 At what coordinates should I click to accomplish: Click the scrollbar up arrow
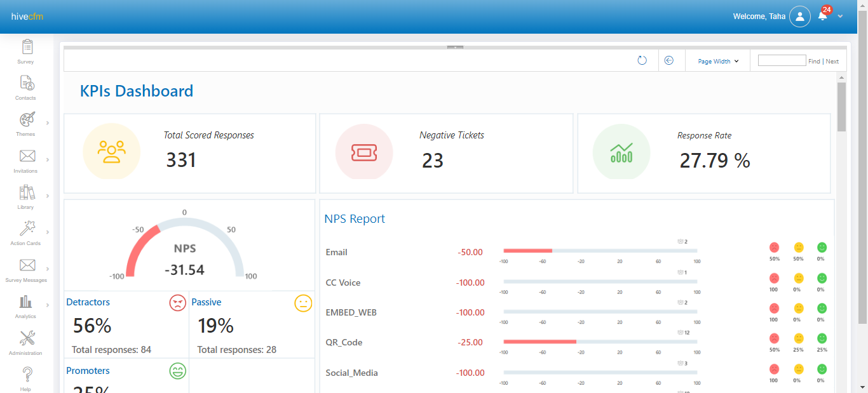(x=842, y=77)
